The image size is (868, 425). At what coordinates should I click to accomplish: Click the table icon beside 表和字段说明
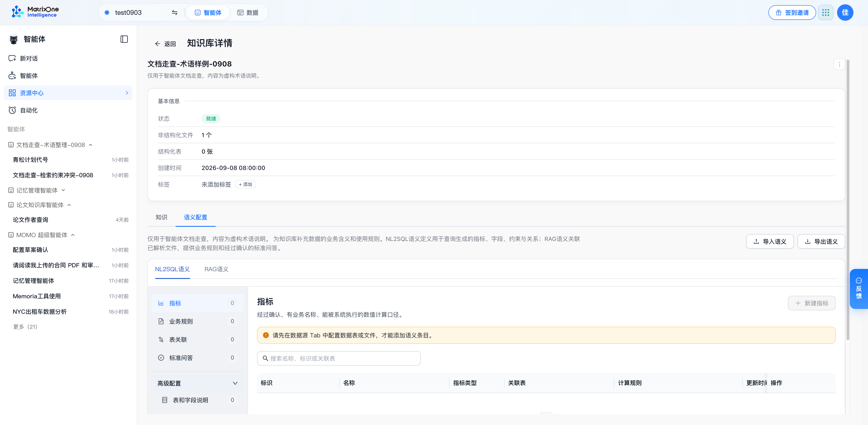[164, 400]
